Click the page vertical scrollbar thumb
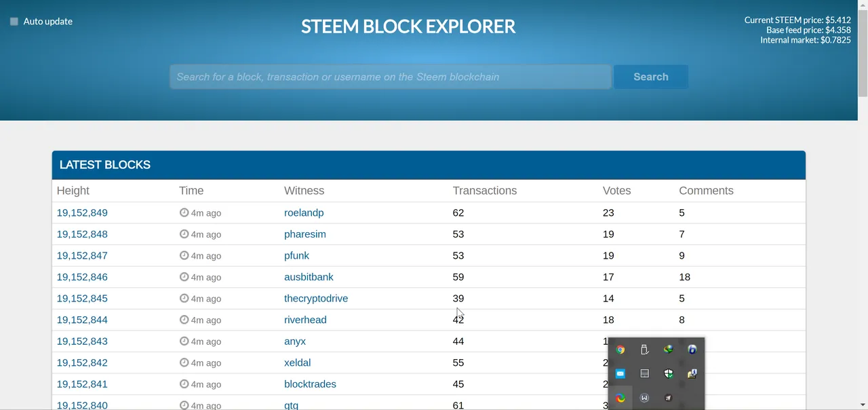The width and height of the screenshot is (868, 410). [863, 53]
